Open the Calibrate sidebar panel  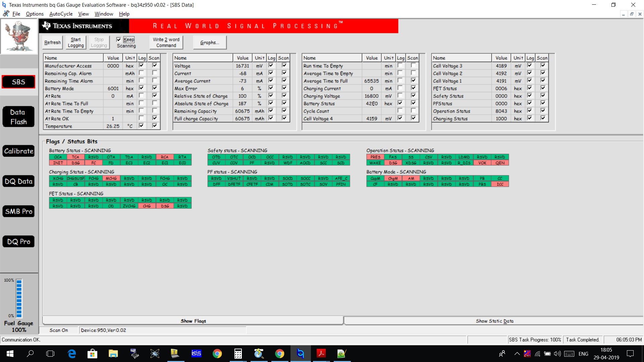point(18,151)
